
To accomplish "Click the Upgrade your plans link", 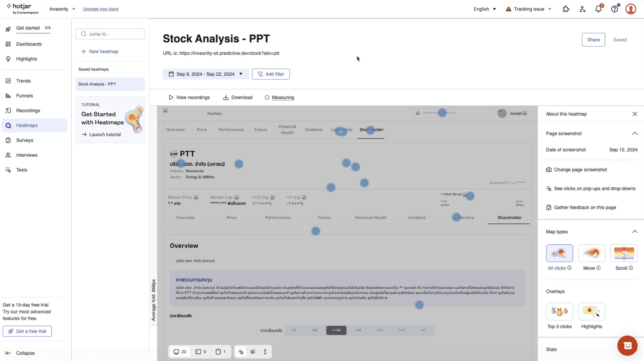I will [101, 9].
